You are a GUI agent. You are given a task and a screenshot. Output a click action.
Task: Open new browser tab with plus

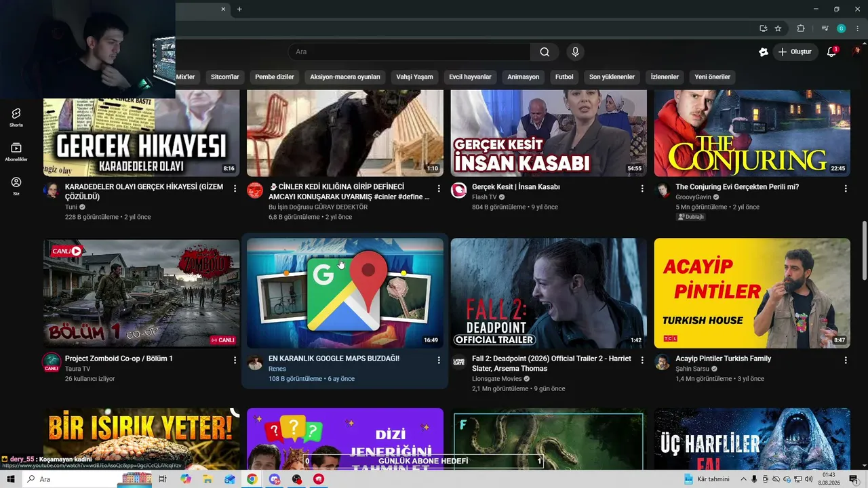(239, 9)
